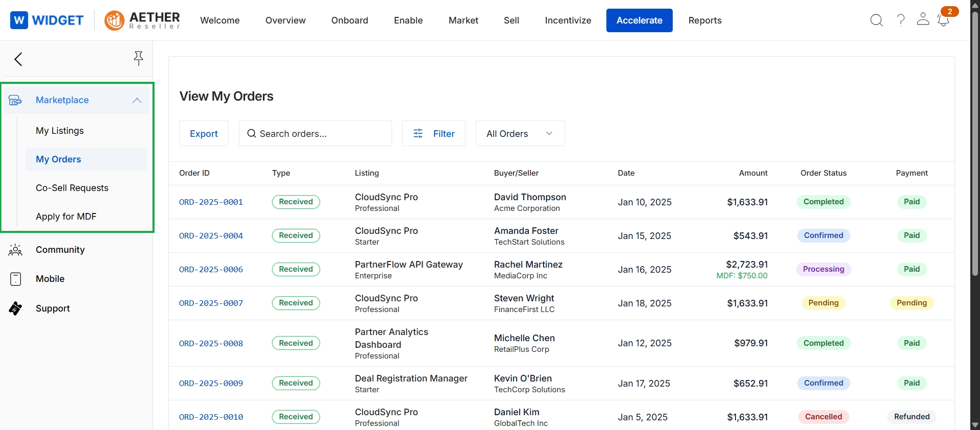
Task: Switch to the Onboard tab
Action: click(350, 20)
